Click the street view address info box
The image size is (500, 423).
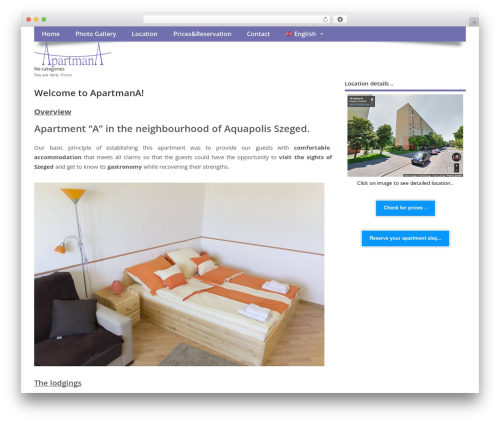[x=361, y=101]
